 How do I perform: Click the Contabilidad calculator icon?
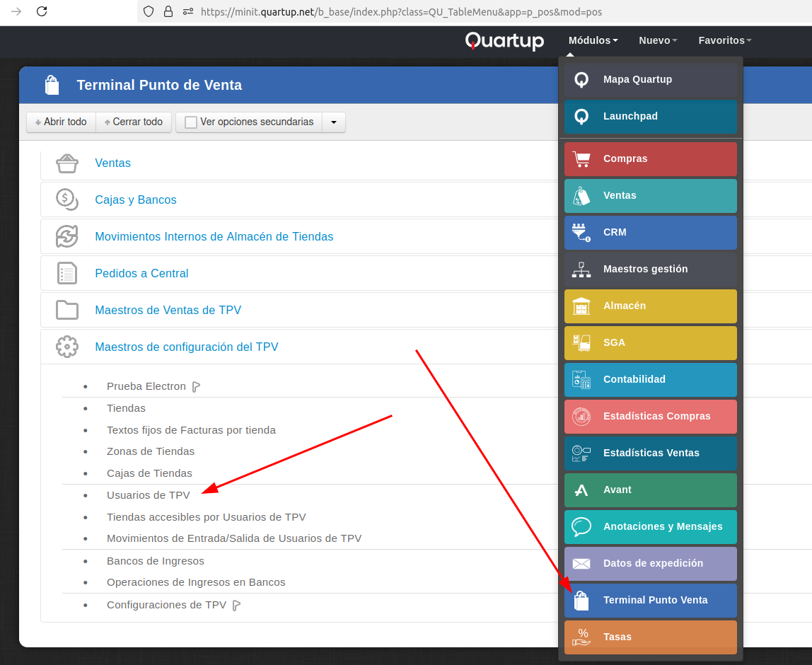(581, 380)
